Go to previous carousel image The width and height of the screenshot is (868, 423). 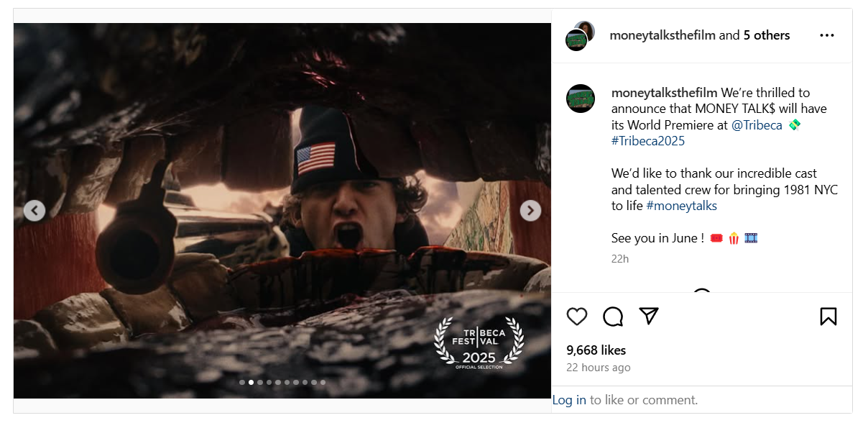34,210
